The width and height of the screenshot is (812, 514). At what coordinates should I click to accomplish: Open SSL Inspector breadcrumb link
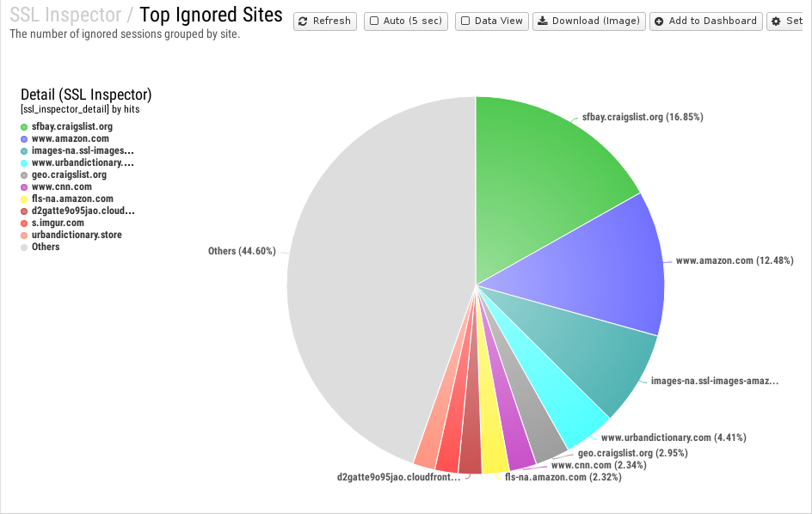pyautogui.click(x=65, y=15)
